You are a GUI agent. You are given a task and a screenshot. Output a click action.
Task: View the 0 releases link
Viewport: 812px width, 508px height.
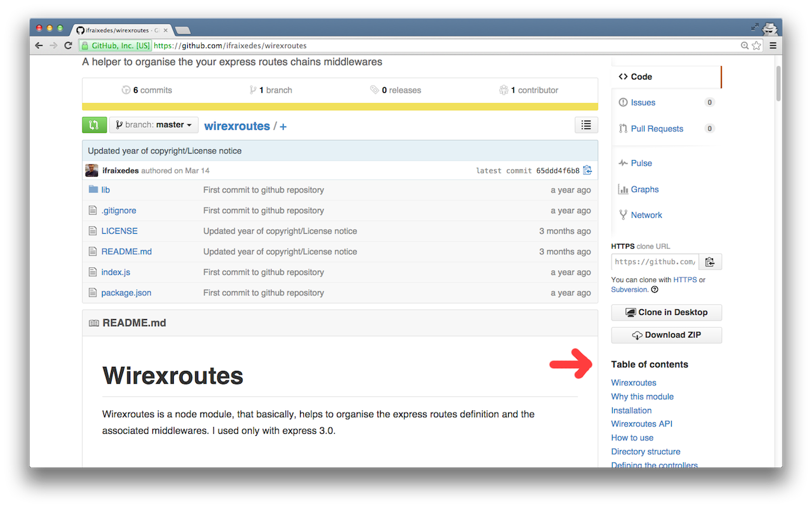tap(396, 90)
